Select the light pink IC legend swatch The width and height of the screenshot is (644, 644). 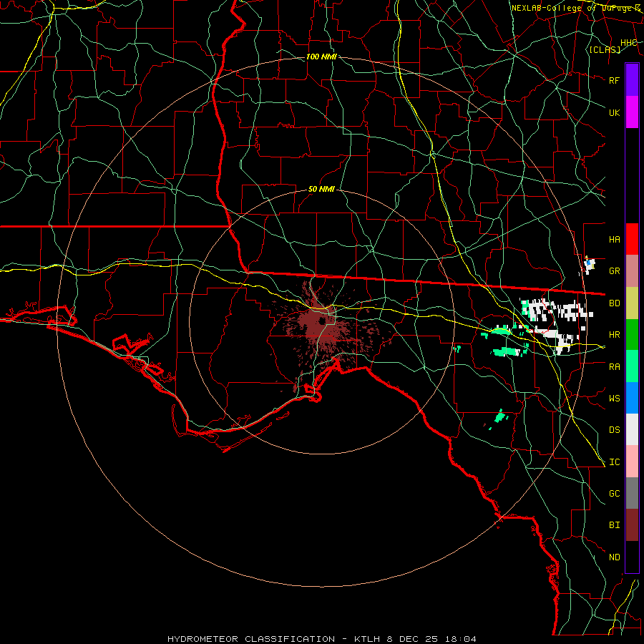(x=632, y=462)
